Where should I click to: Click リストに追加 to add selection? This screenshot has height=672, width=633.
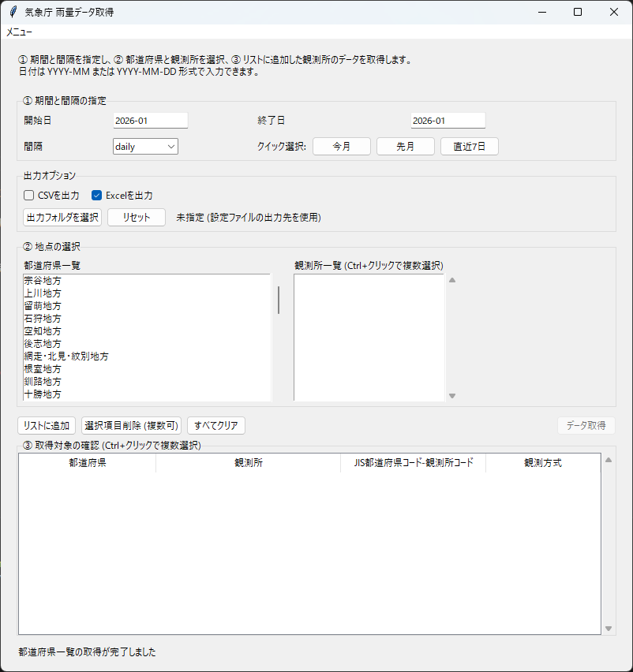(x=45, y=425)
